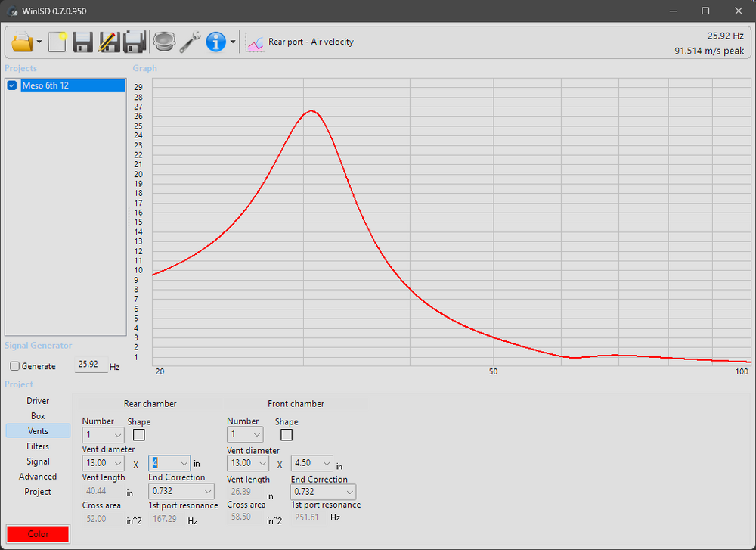Expand the open-file dropdown arrow
Viewport: 756px width, 550px height.
(39, 42)
